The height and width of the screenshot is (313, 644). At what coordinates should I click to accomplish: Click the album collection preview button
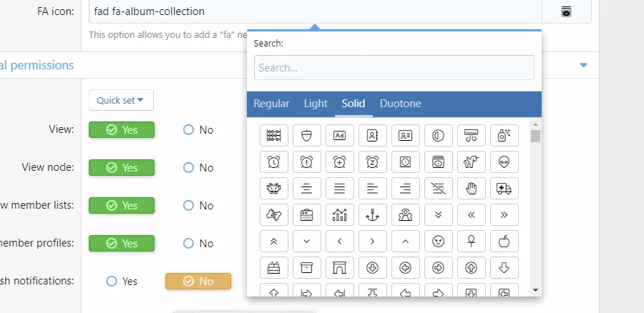(x=566, y=11)
